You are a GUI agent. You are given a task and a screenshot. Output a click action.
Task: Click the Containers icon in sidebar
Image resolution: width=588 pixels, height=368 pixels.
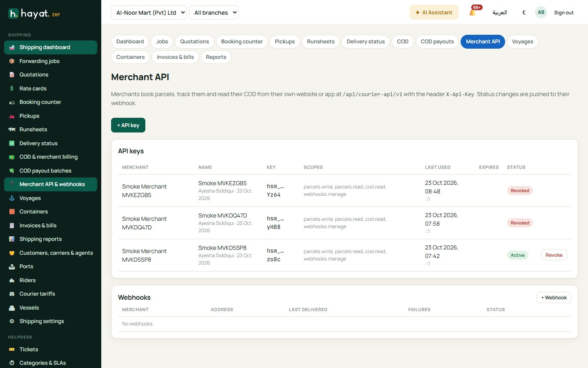[x=12, y=212]
